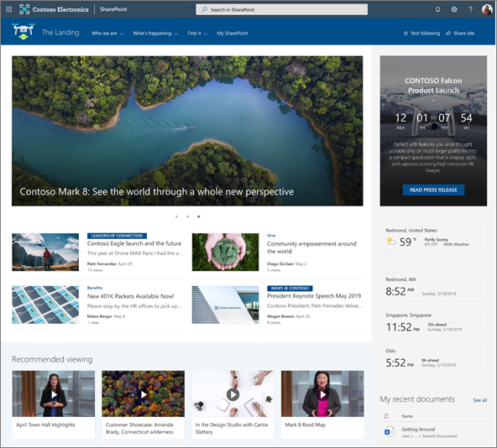The image size is (497, 448).
Task: Open the app launcher waffle icon
Action: click(9, 9)
